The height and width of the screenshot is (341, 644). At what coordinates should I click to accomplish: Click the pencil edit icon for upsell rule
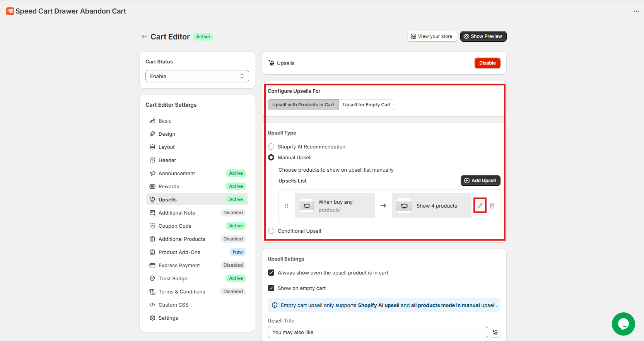pyautogui.click(x=480, y=206)
